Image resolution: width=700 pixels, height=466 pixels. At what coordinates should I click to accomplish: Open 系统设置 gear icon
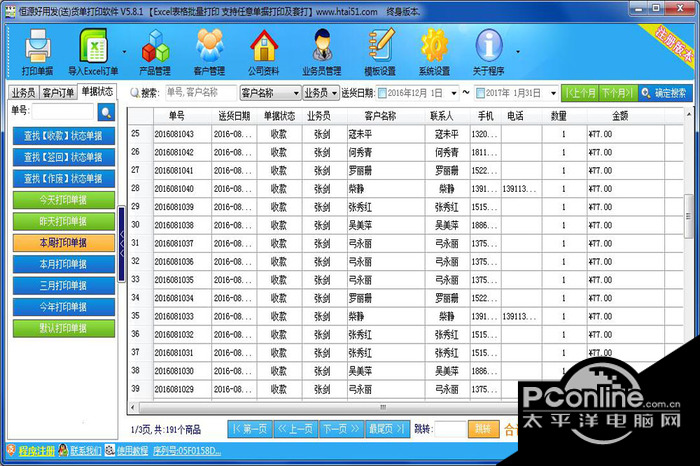point(434,52)
